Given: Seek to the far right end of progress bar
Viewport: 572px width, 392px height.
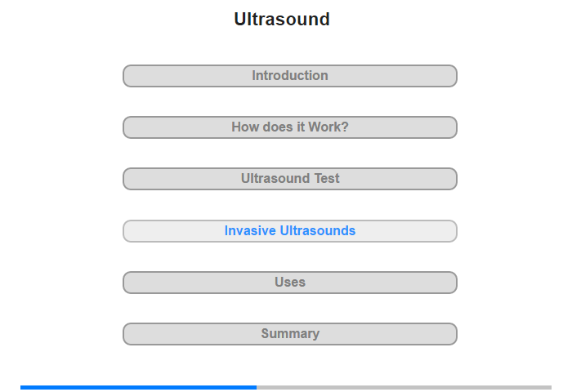Looking at the screenshot, I should tap(551, 387).
